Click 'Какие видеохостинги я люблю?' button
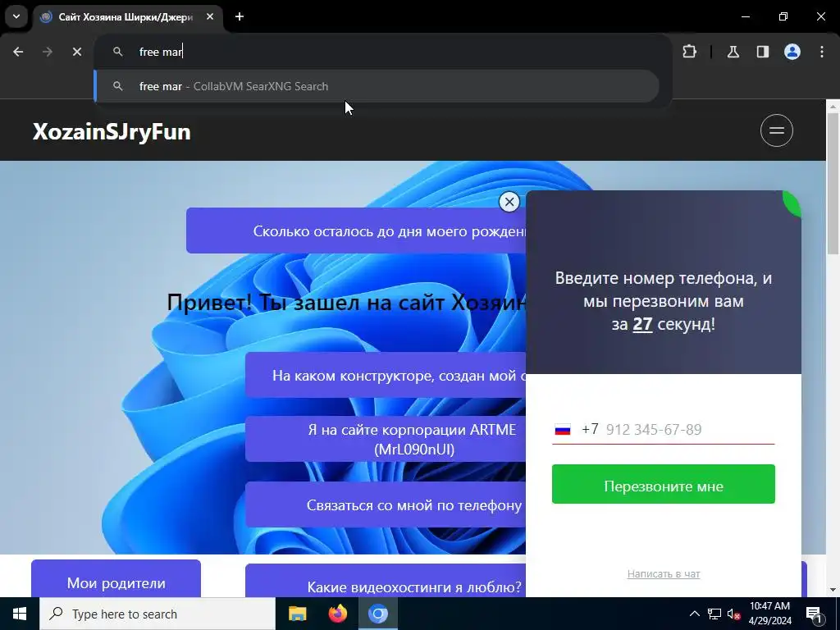Screen dimensions: 840x630 point(386,581)
